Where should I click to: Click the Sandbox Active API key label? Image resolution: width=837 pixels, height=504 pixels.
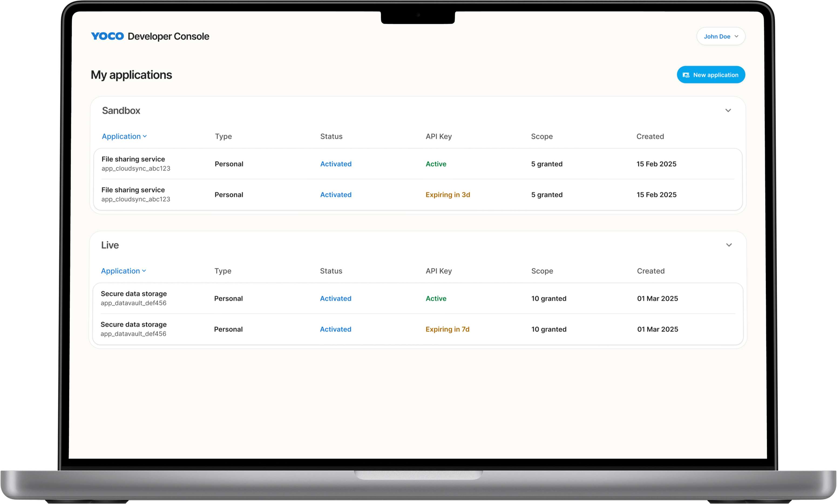[436, 164]
